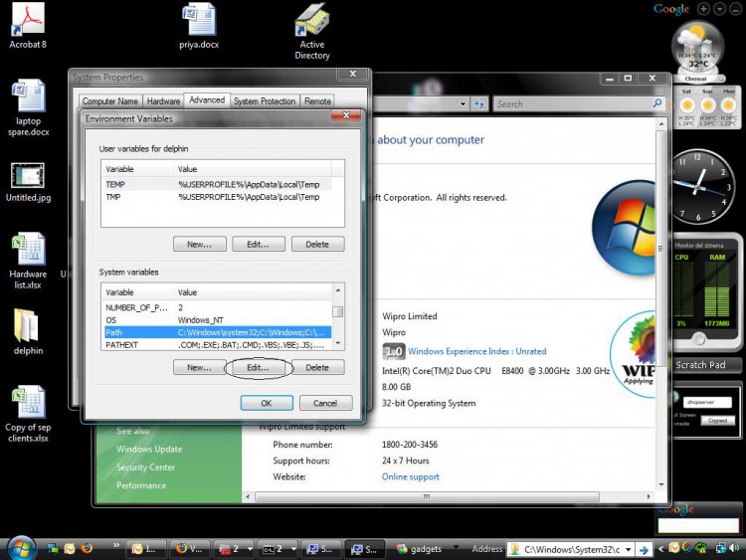
Task: Click the system variables list scrollbar thumb
Action: tap(338, 311)
